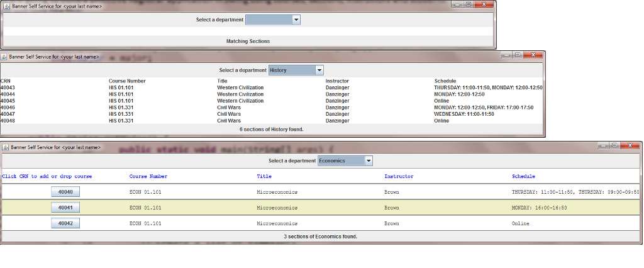Screen dimensions: 644x268
Task: Click 'Schedule' header in History window
Action: [x=445, y=81]
